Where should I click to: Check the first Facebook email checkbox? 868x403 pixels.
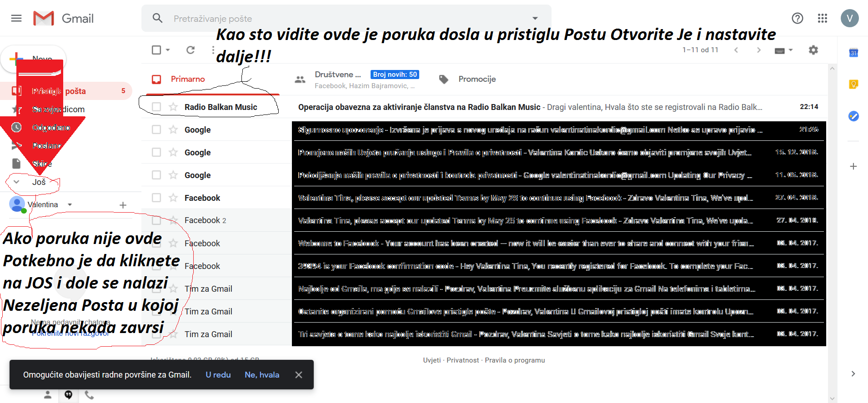click(156, 198)
